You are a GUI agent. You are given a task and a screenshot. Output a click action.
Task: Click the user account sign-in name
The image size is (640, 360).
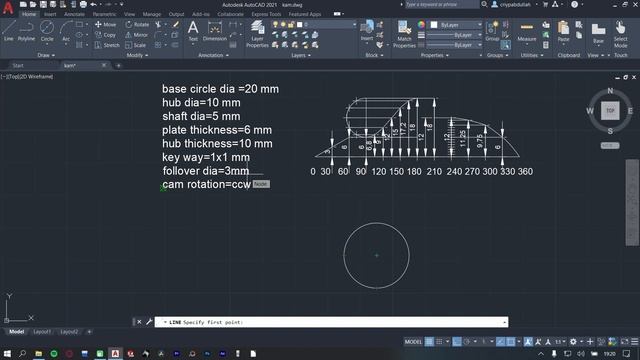[x=515, y=4]
